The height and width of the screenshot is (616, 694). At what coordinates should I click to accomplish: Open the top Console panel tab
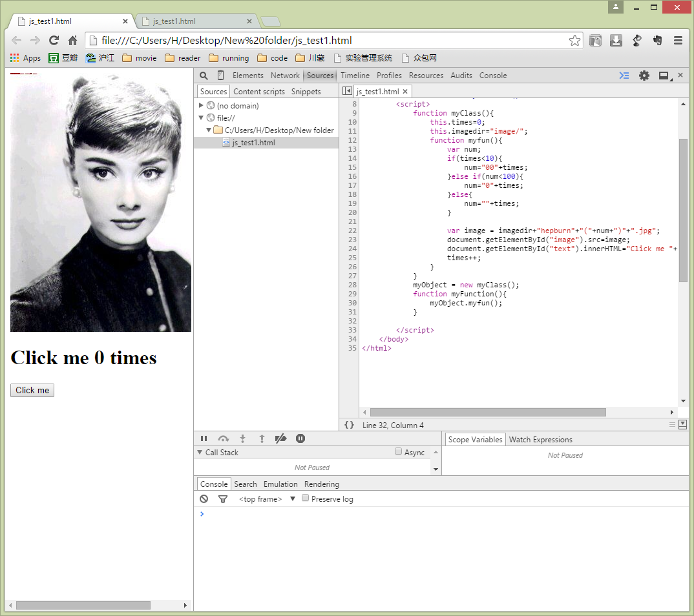tap(492, 76)
